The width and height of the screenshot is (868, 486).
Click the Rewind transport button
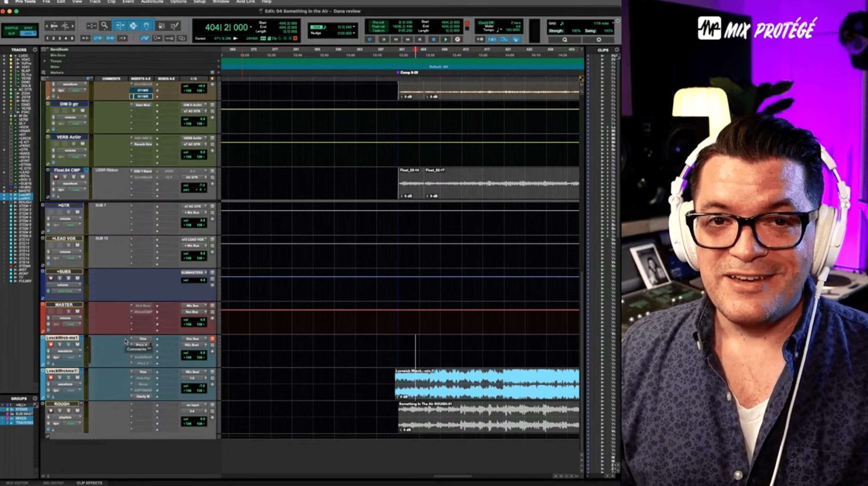tap(396, 39)
